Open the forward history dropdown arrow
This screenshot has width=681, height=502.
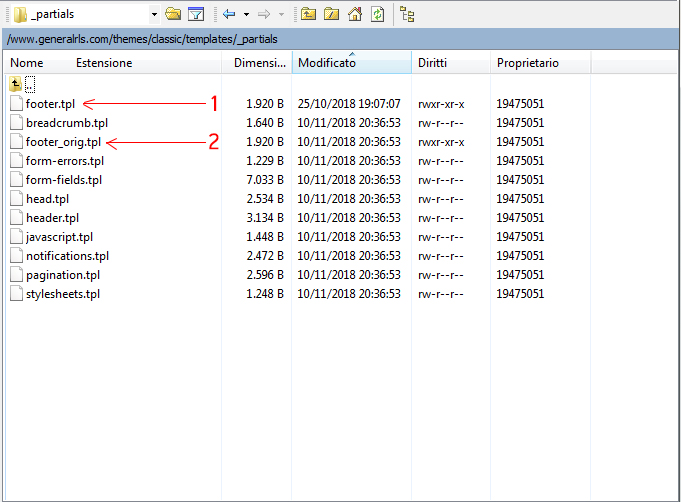pyautogui.click(x=281, y=15)
